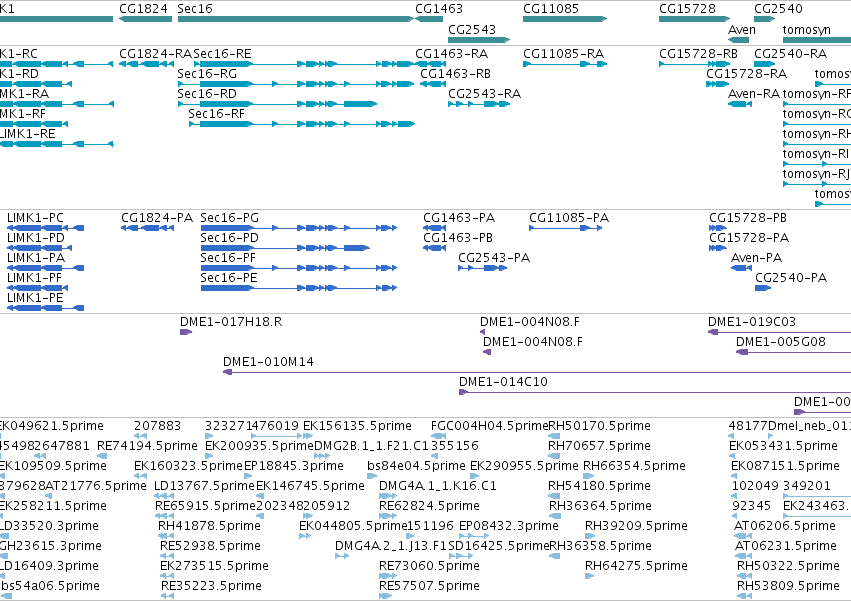Click the DME1-017H18.R clone label
The height and width of the screenshot is (601, 851).
(x=231, y=322)
